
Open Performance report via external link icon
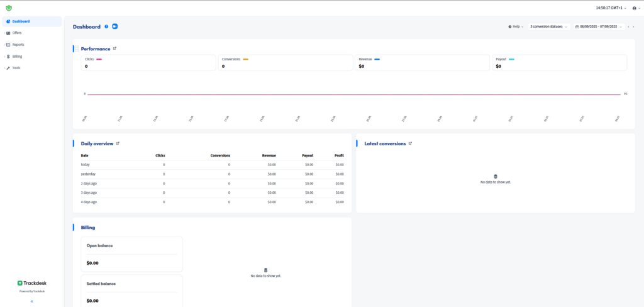[x=114, y=48]
